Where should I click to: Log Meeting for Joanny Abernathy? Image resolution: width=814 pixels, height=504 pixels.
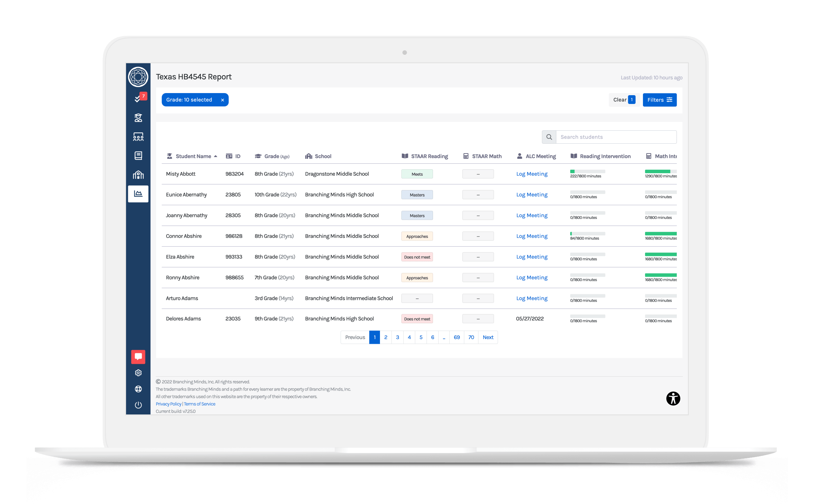point(532,215)
